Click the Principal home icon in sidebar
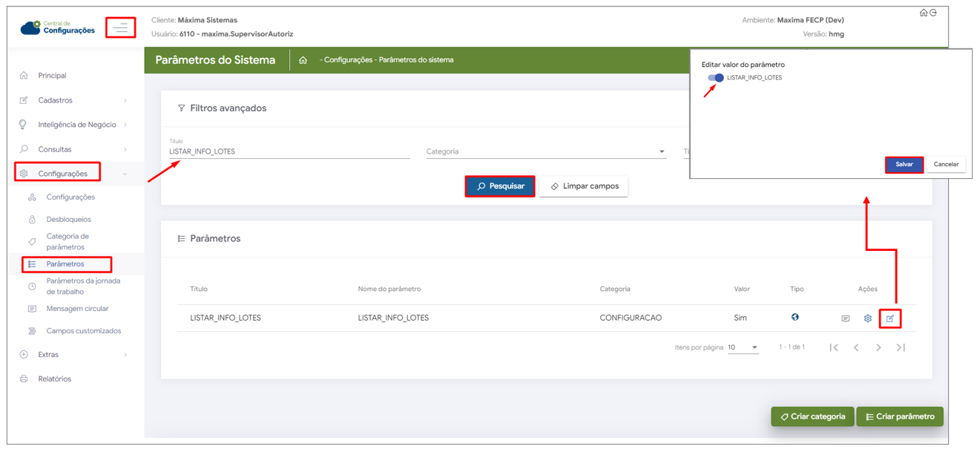 tap(24, 76)
